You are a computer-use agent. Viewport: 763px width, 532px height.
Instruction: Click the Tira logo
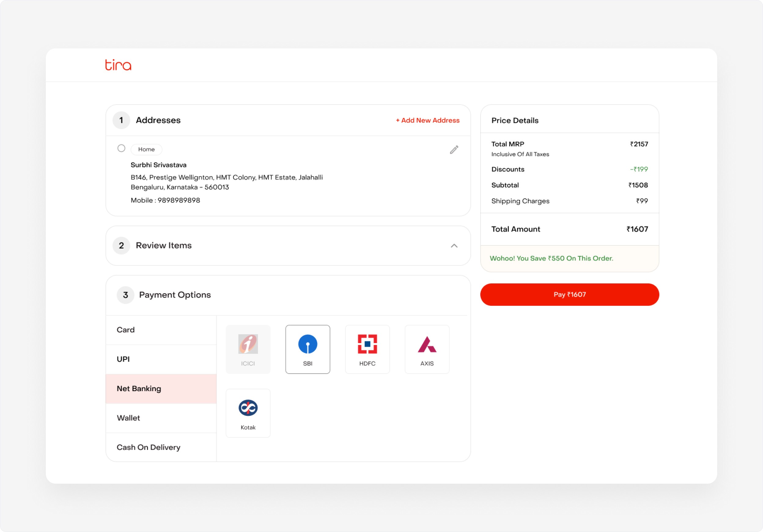118,65
